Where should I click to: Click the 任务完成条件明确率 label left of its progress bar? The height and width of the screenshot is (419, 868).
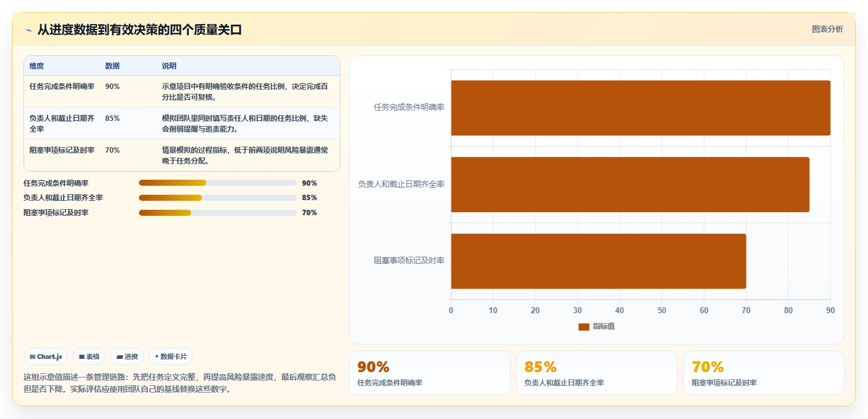(56, 183)
